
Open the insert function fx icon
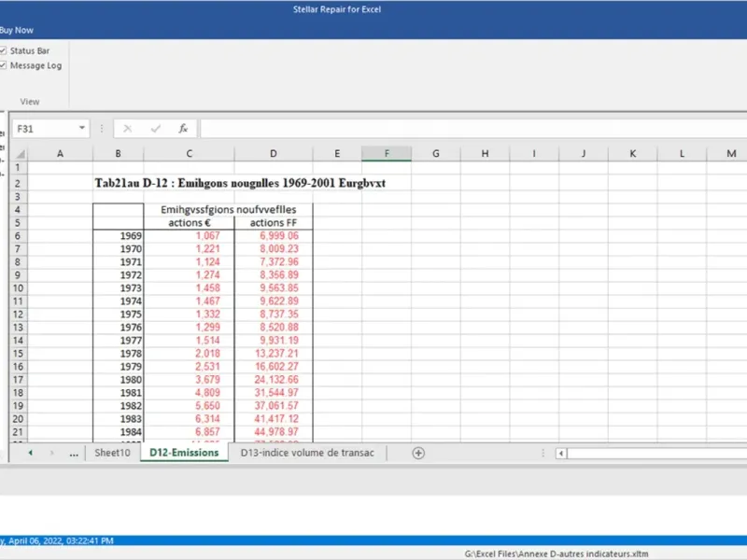(183, 129)
